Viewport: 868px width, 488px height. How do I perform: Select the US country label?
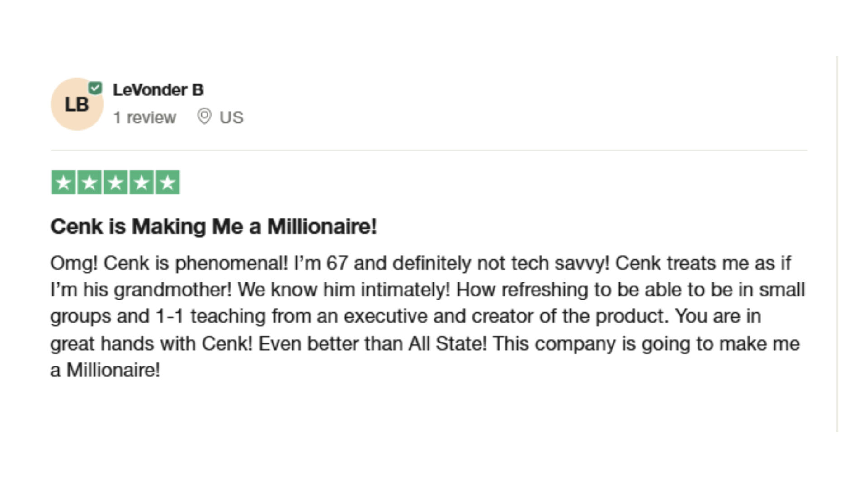pos(231,117)
